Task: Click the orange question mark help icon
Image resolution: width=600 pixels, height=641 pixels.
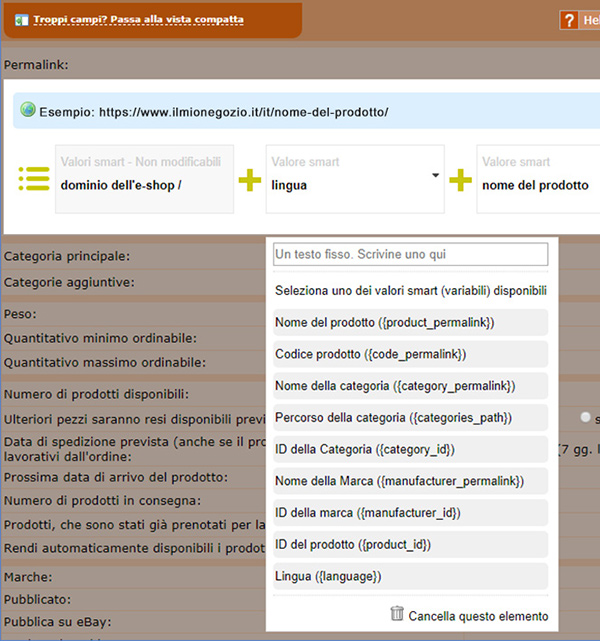Action: [x=569, y=20]
